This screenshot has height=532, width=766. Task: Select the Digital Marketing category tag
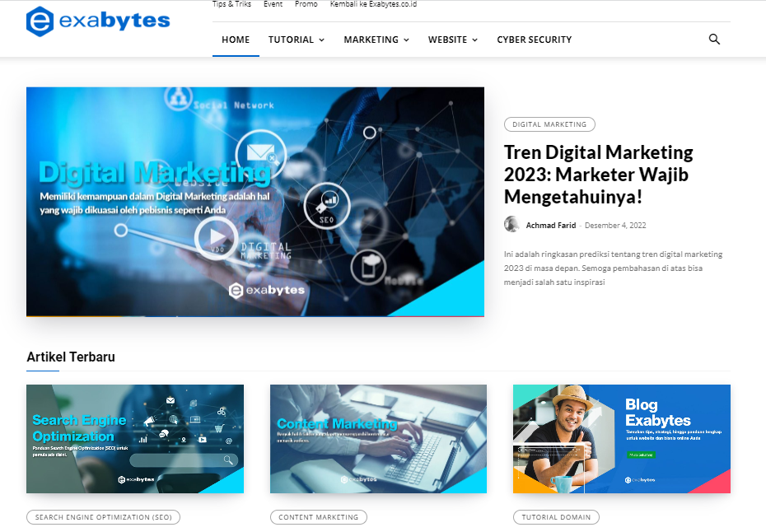point(549,124)
